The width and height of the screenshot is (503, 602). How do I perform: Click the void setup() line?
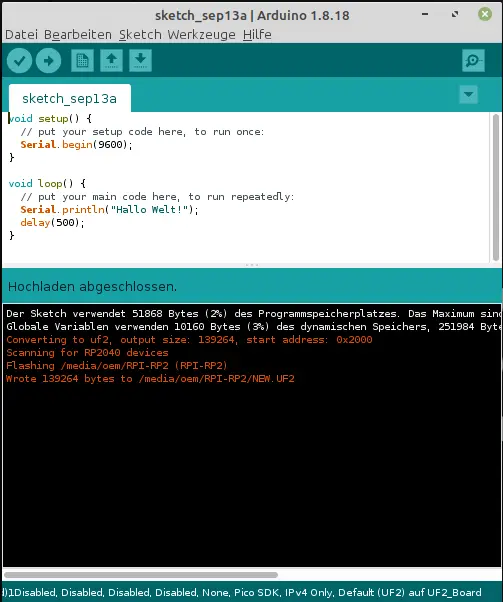click(x=50, y=119)
